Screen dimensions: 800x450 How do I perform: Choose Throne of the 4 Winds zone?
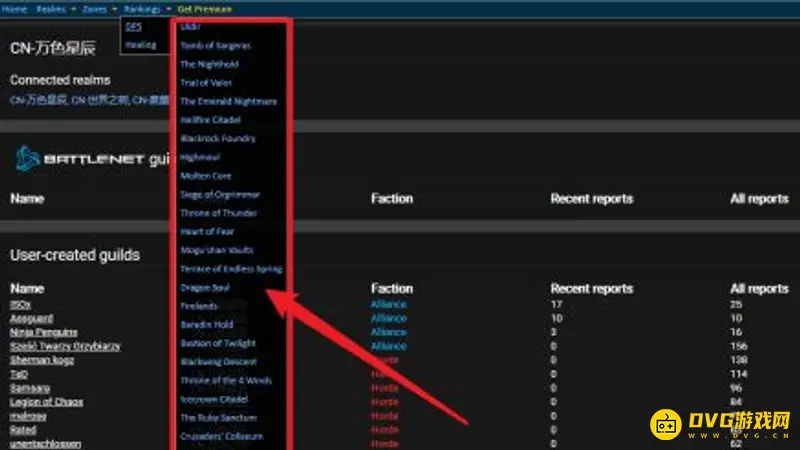[226, 381]
